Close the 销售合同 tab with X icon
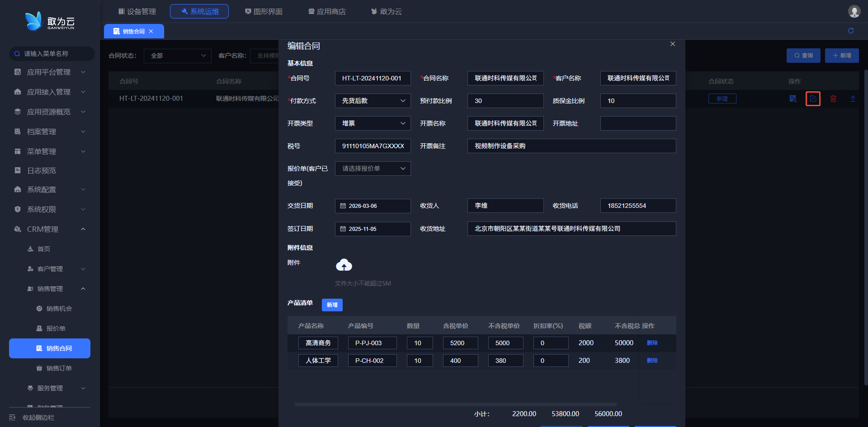The image size is (868, 427). pos(151,31)
